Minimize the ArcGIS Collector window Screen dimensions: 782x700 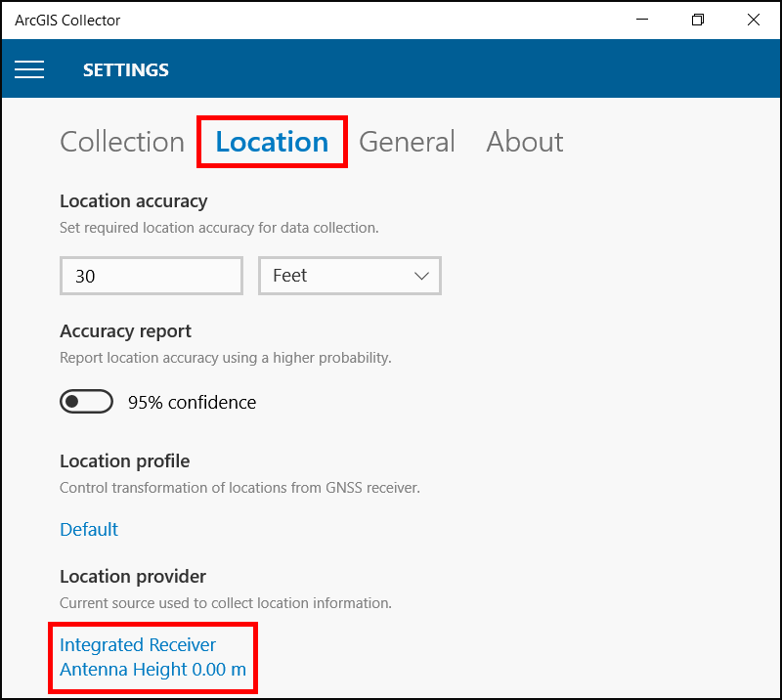coord(642,20)
